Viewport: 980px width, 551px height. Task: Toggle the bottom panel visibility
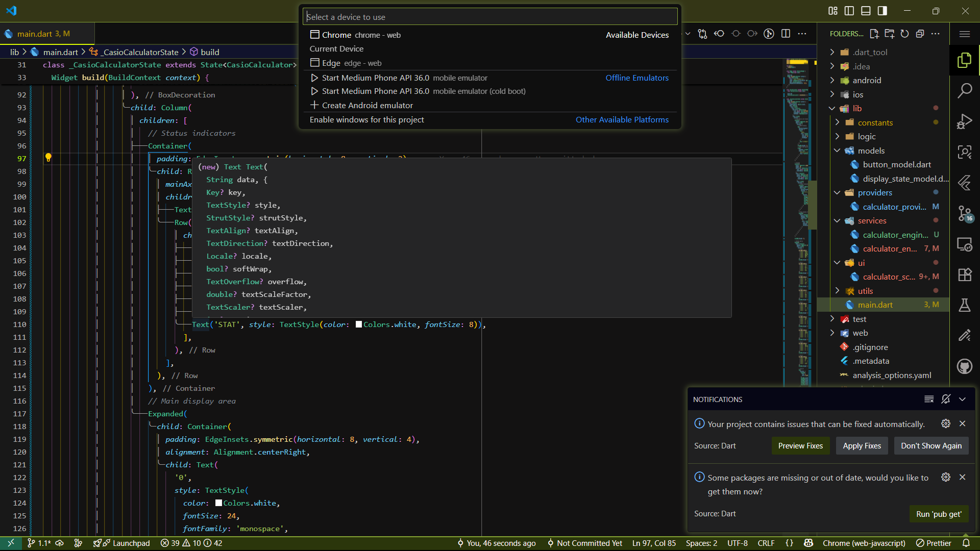click(866, 11)
